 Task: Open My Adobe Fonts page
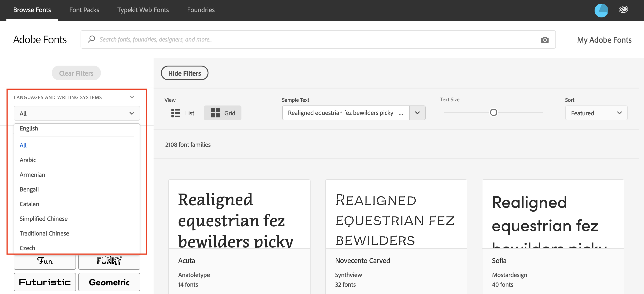(x=604, y=39)
